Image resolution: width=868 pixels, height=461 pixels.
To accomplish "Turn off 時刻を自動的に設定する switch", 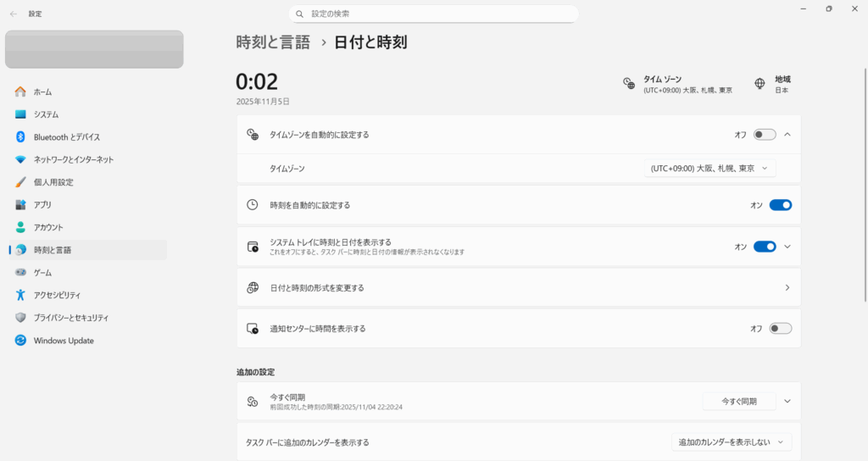I will pyautogui.click(x=780, y=205).
